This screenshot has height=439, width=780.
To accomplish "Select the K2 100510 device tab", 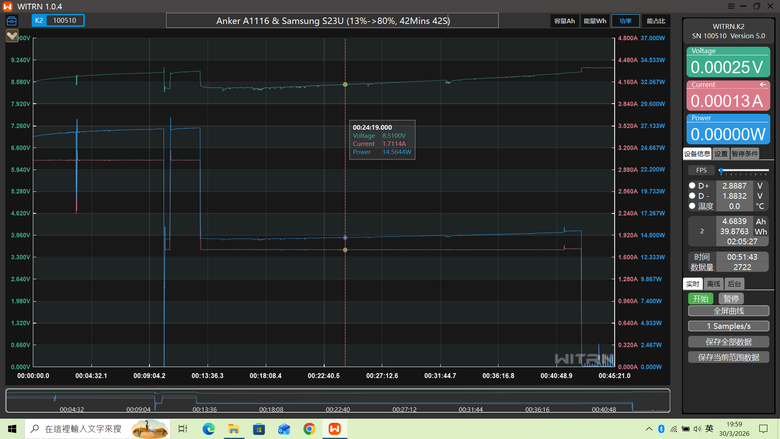I will tap(58, 20).
